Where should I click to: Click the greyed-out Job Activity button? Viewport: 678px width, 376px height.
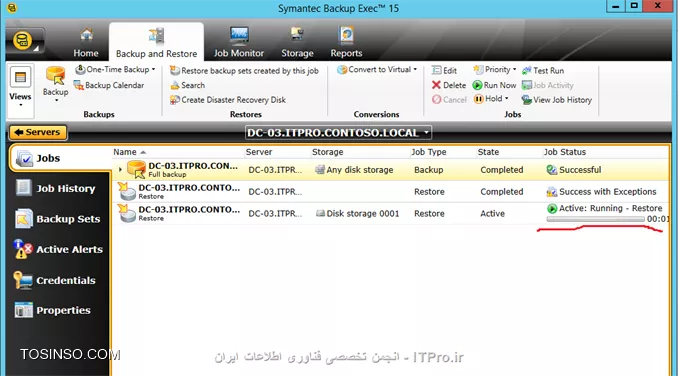(547, 85)
